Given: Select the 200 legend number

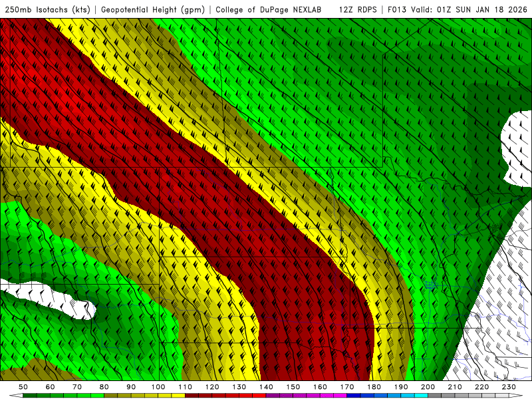Looking at the screenshot, I should 428,387.
